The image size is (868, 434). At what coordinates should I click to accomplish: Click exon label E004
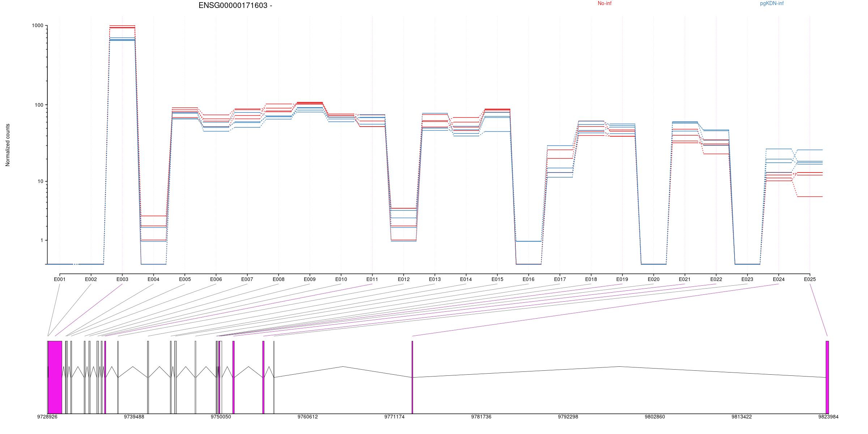coord(153,279)
